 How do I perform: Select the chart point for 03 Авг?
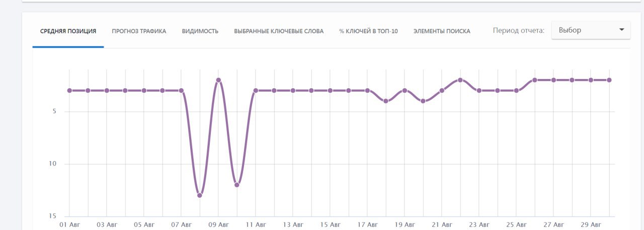click(x=107, y=91)
